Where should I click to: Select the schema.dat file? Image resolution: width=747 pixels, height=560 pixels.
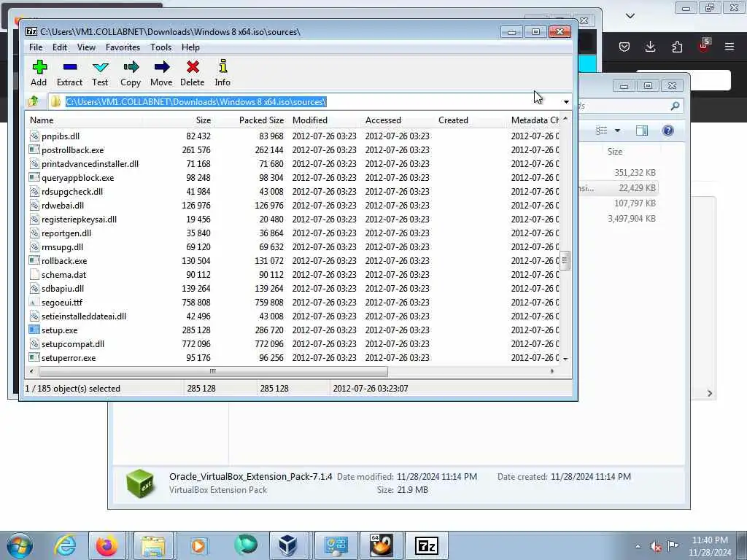(63, 275)
